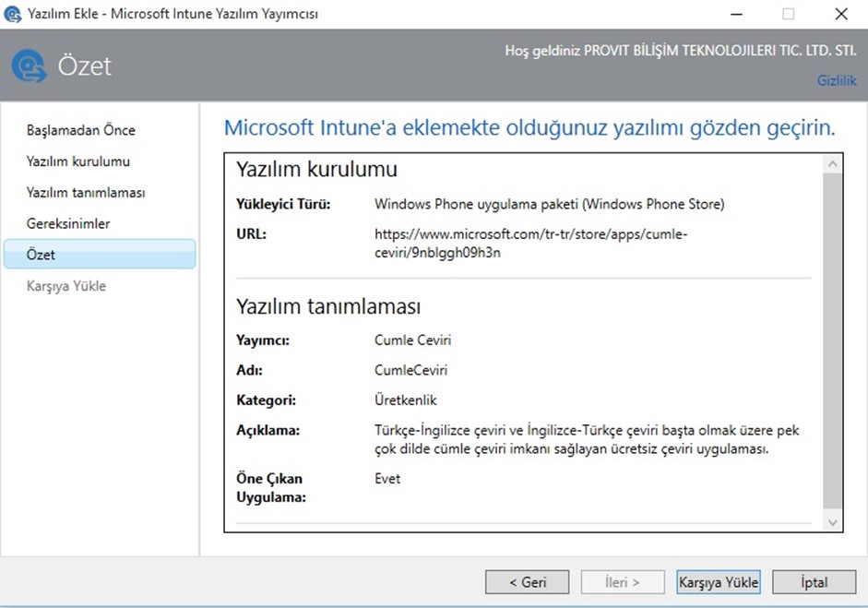Click the installer type value 'Windows Phone uygulama paketi'
The width and height of the screenshot is (868, 608).
[549, 204]
